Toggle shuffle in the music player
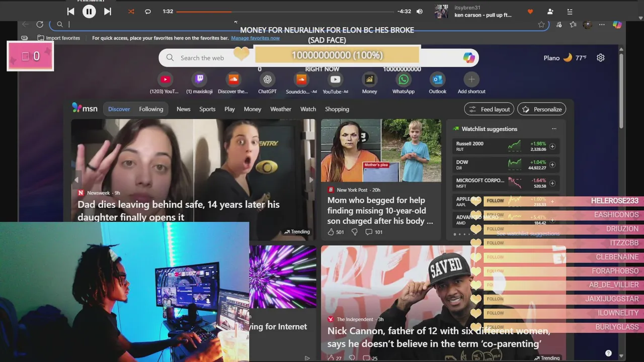Screen dimensions: 644x362 click(x=131, y=12)
